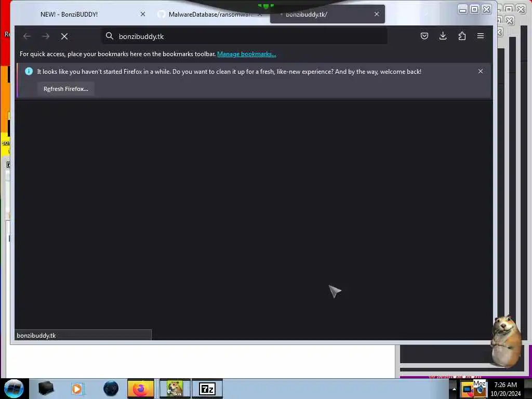The image size is (532, 399).
Task: Open the Downloads panel
Action: coord(443,36)
